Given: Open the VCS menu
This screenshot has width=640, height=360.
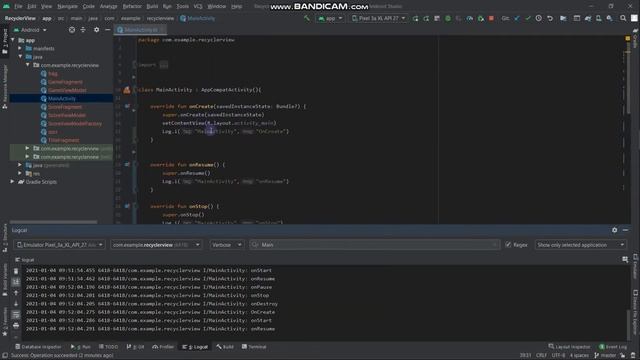Looking at the screenshot, I should tap(198, 6).
